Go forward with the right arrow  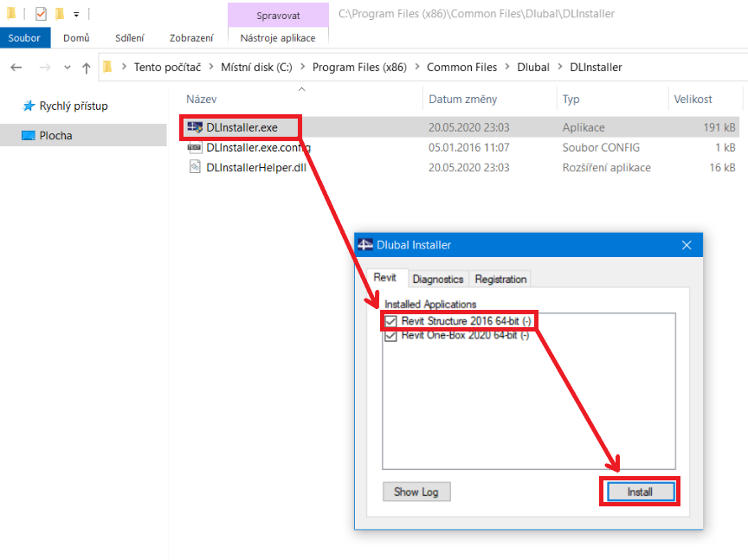(x=44, y=68)
